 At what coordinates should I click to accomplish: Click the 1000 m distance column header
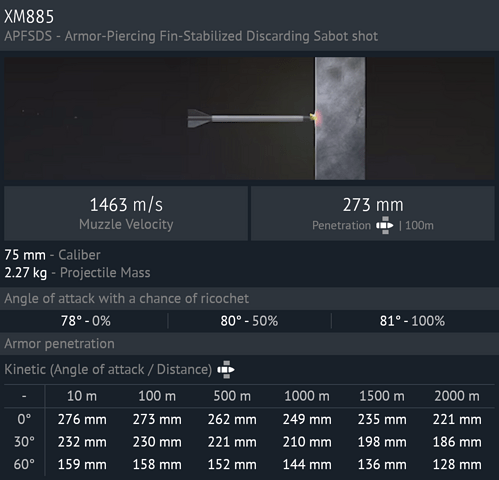(307, 396)
